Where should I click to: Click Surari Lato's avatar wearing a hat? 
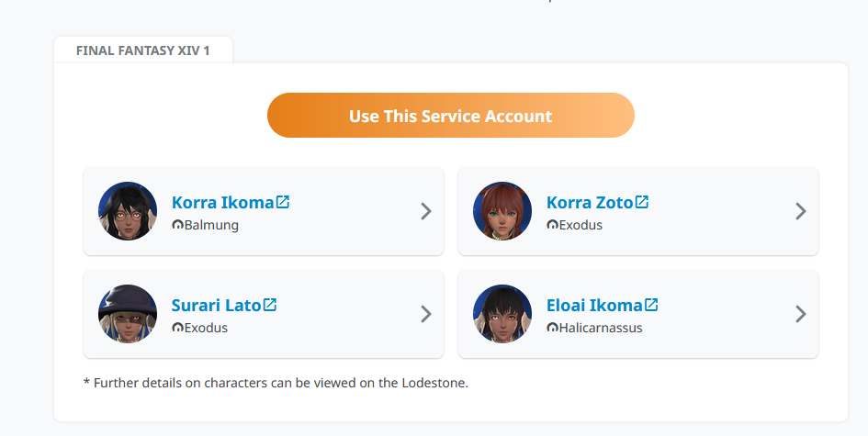click(128, 314)
